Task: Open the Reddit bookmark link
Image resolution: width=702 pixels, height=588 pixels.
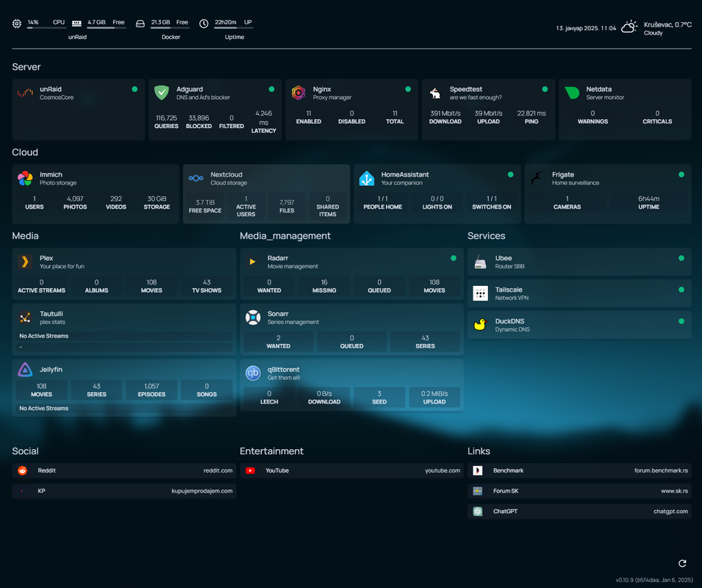Action: (124, 470)
